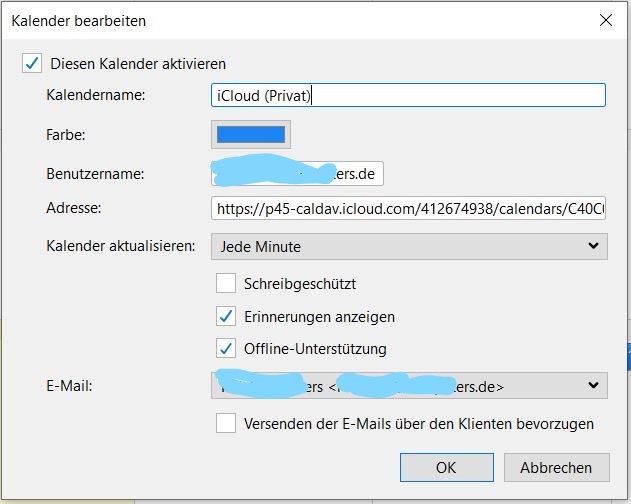The image size is (631, 504).
Task: Confirm changes with the OK button
Action: (x=446, y=467)
